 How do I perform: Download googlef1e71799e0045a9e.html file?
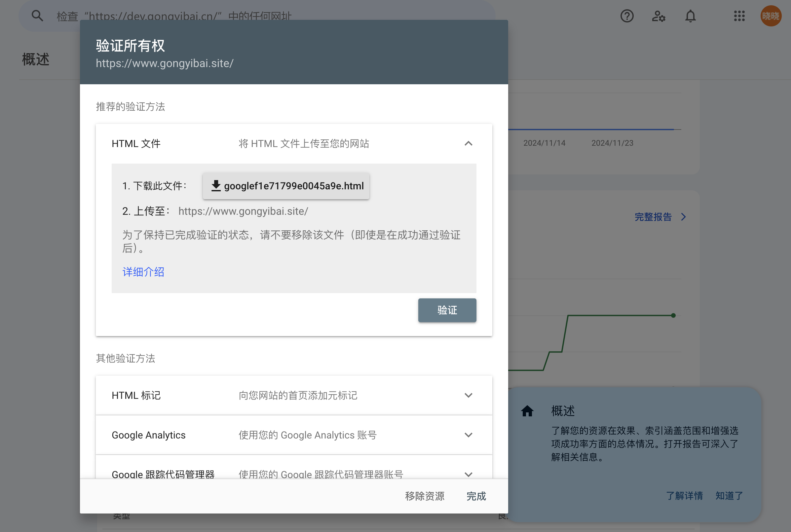pos(286,186)
